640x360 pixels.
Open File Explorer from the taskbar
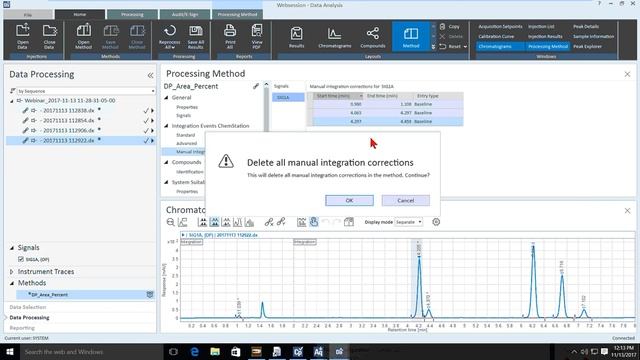tap(215, 352)
